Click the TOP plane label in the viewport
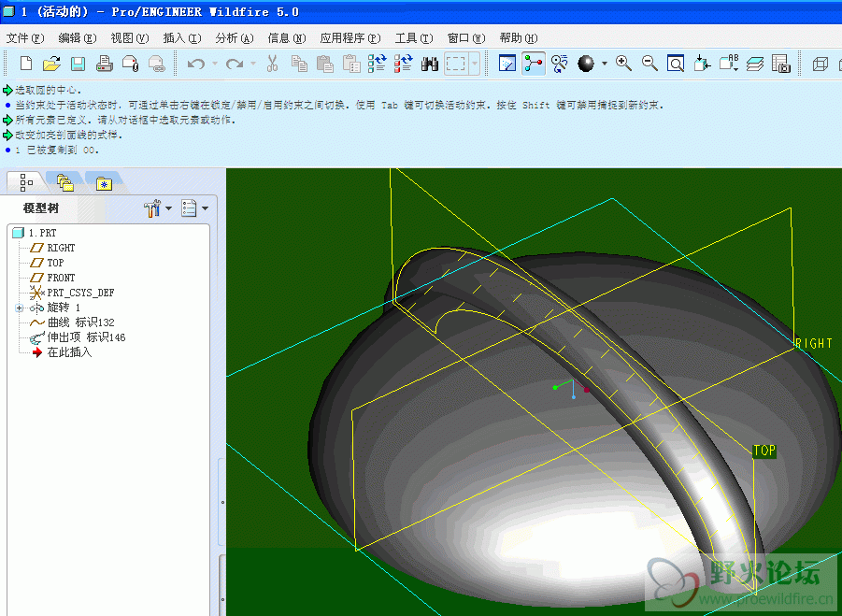The width and height of the screenshot is (842, 616). click(x=764, y=451)
